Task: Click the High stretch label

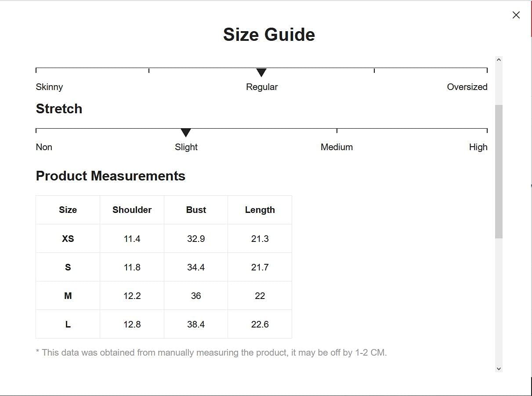Action: click(x=478, y=147)
